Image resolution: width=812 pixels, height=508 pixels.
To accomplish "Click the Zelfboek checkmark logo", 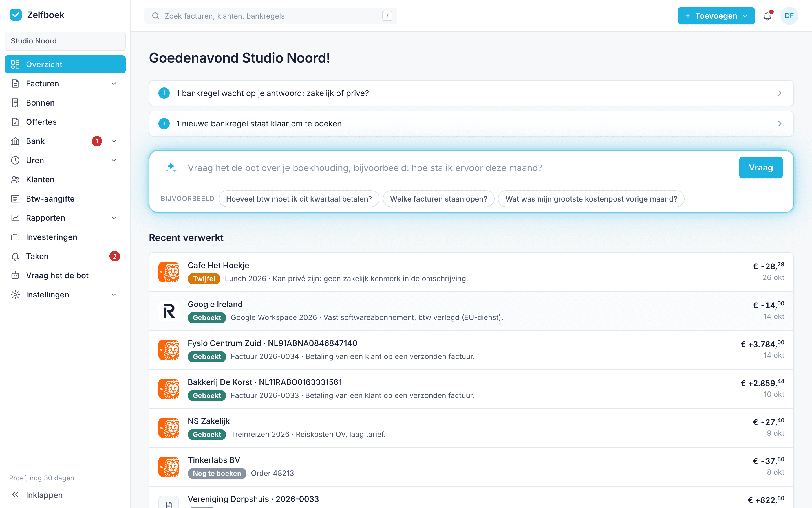I will (x=16, y=15).
